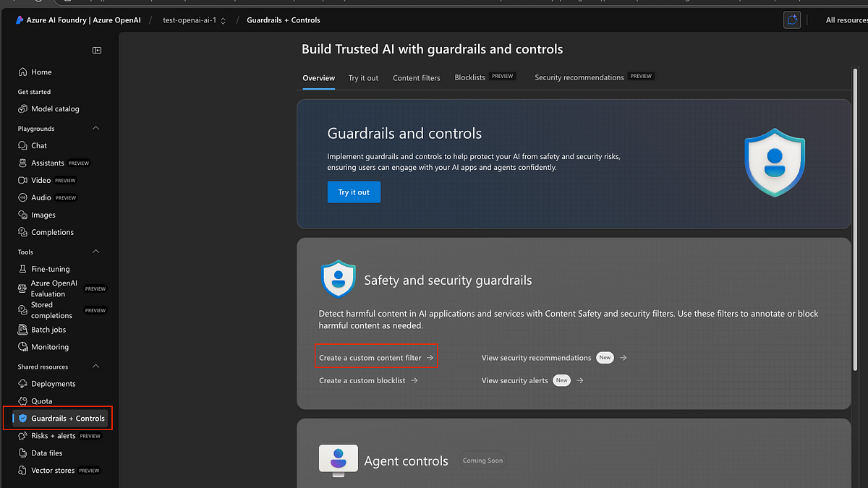Click the Fine-tuning flask icon
Viewport: 868px width, 488px height.
pos(23,269)
